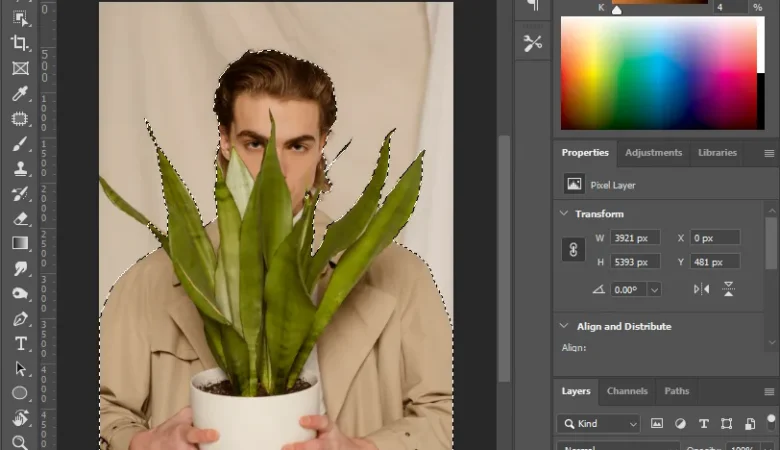The image size is (780, 450).
Task: Open the Properties panel menu
Action: pyautogui.click(x=769, y=153)
